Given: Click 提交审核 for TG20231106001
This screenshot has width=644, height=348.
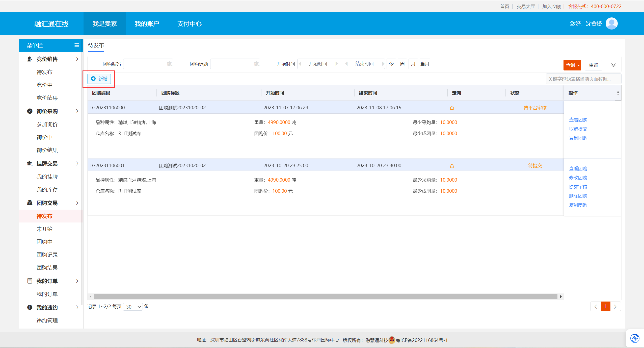Looking at the screenshot, I should pos(578,187).
